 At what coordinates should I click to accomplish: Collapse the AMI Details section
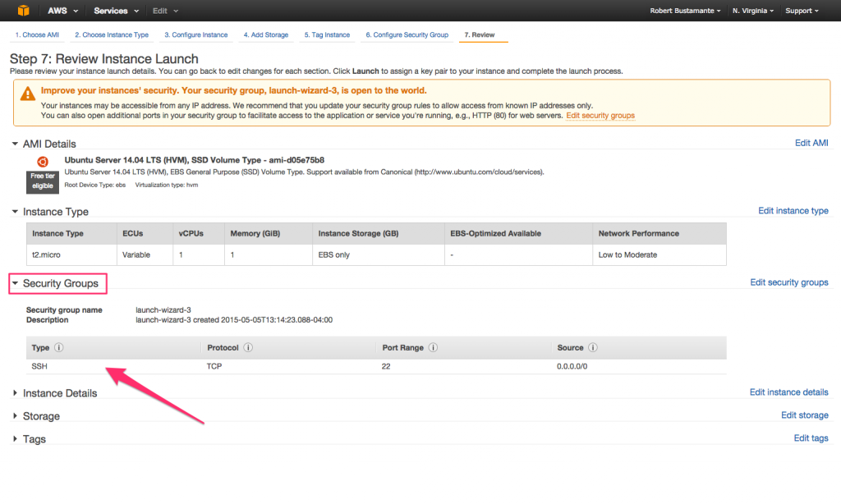click(x=15, y=144)
